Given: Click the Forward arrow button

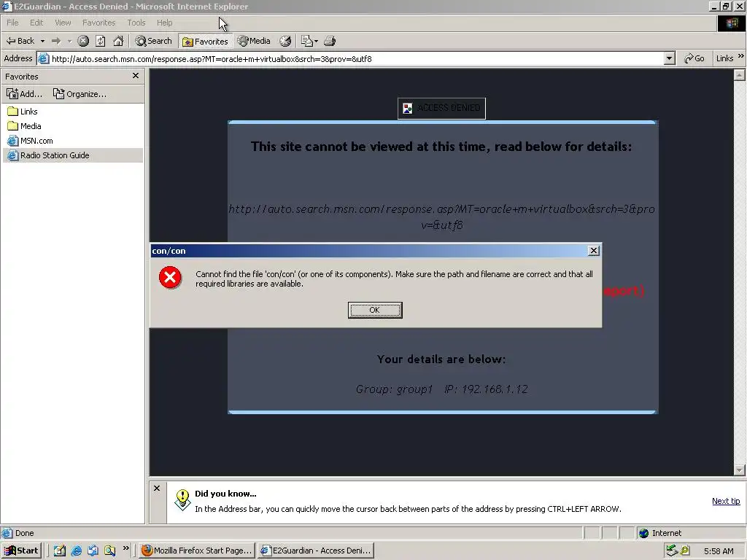Looking at the screenshot, I should click(x=56, y=41).
